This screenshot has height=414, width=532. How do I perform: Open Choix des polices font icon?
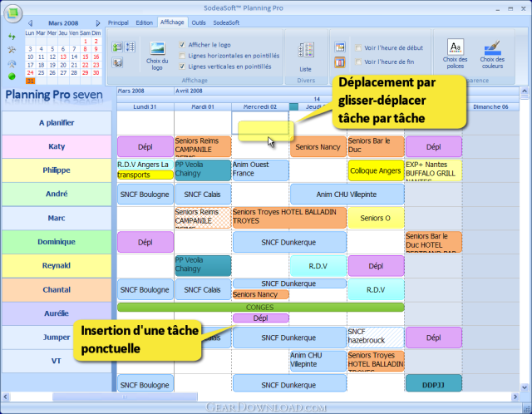(x=455, y=47)
